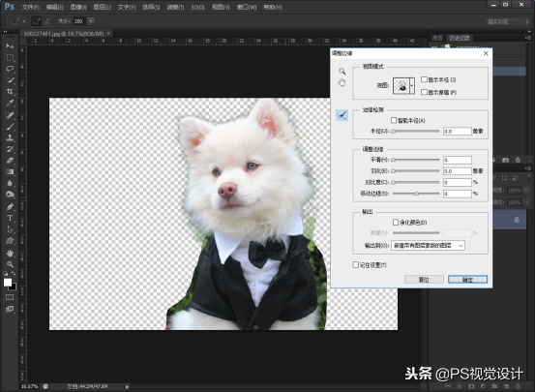The width and height of the screenshot is (535, 392).
Task: Open the 输出到 dropdown list
Action: point(428,246)
